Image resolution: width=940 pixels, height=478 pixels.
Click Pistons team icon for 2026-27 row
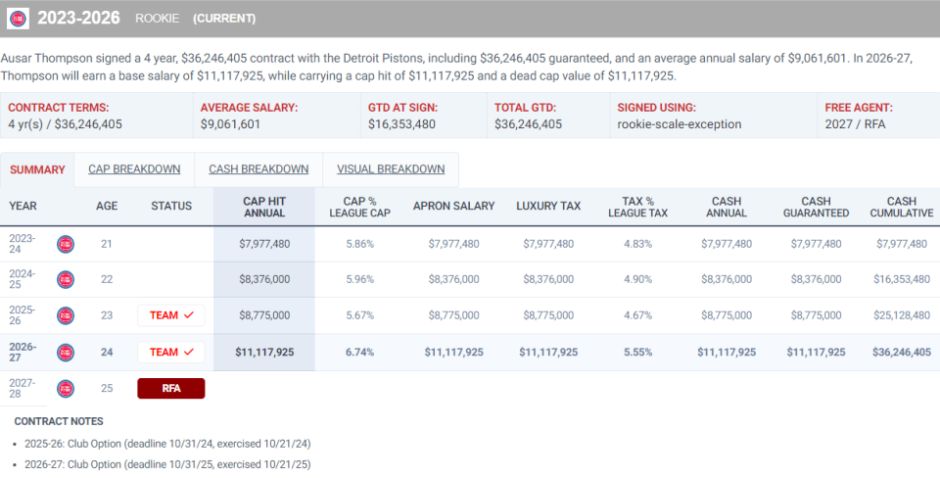click(x=65, y=352)
